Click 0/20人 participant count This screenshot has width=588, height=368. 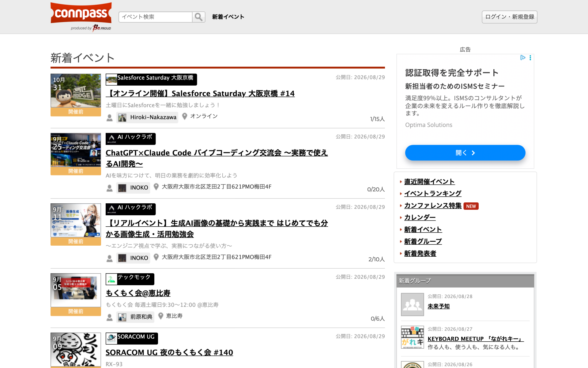376,190
